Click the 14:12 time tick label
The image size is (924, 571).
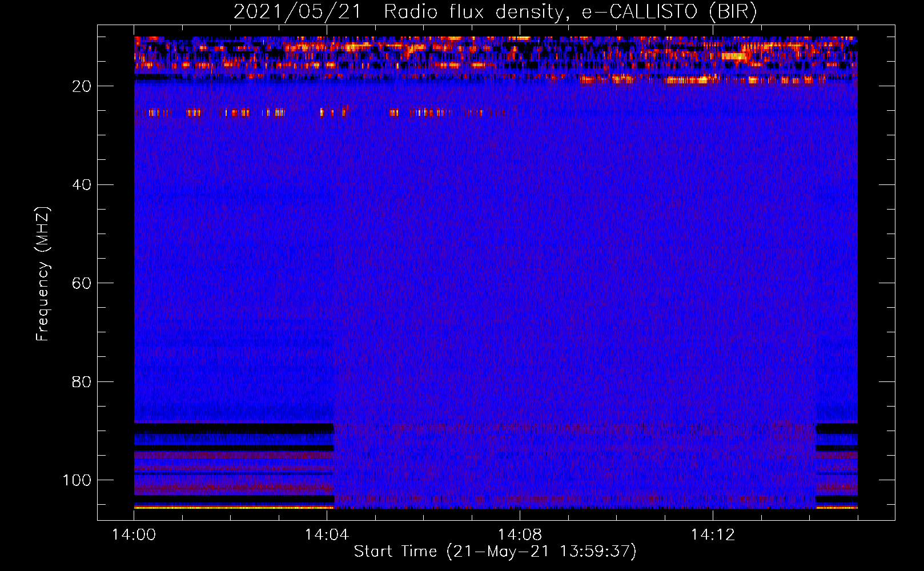click(713, 535)
